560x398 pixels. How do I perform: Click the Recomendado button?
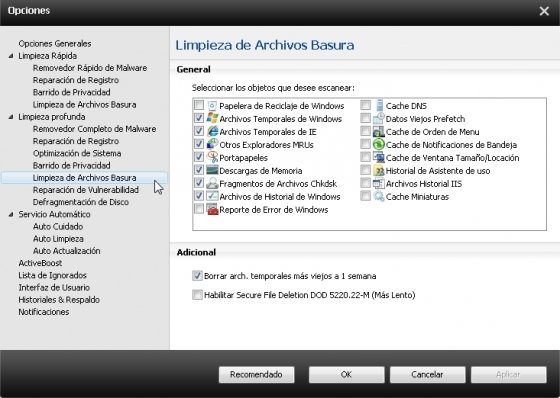[256, 374]
